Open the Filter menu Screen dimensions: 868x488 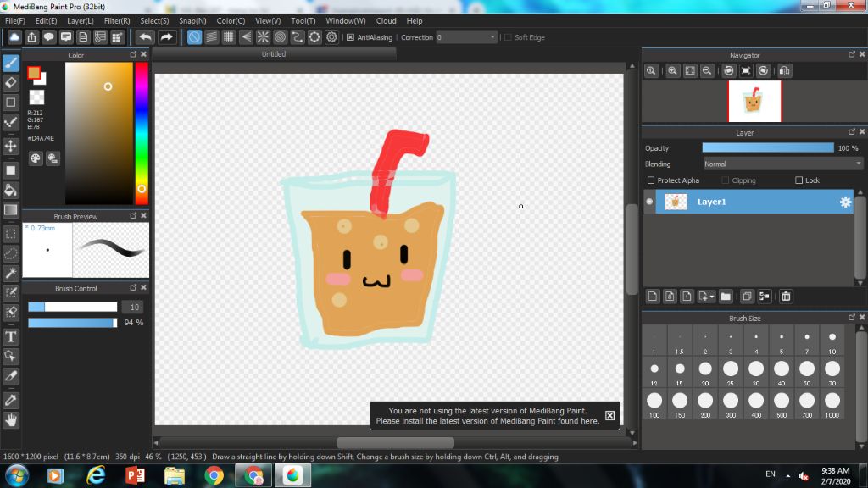click(x=117, y=21)
